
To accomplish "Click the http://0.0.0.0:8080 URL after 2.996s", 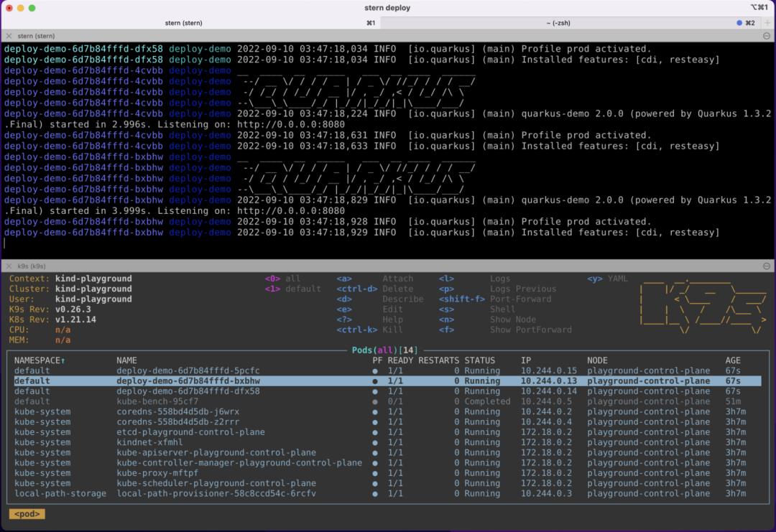I will click(x=291, y=125).
